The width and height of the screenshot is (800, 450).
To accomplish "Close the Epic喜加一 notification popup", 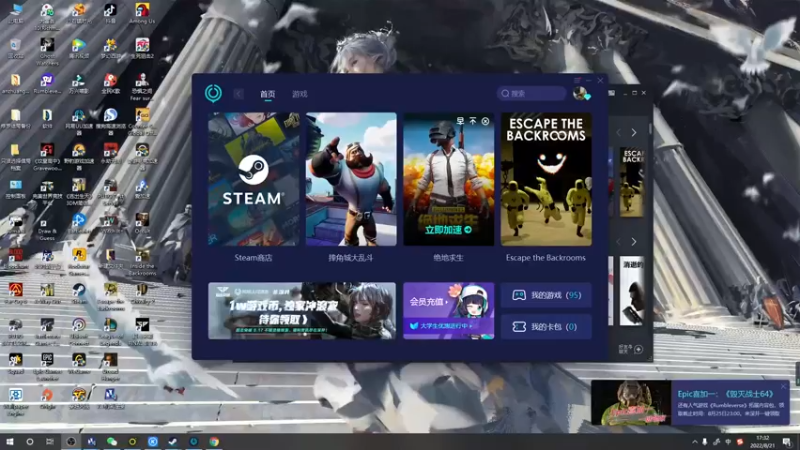I will click(783, 386).
